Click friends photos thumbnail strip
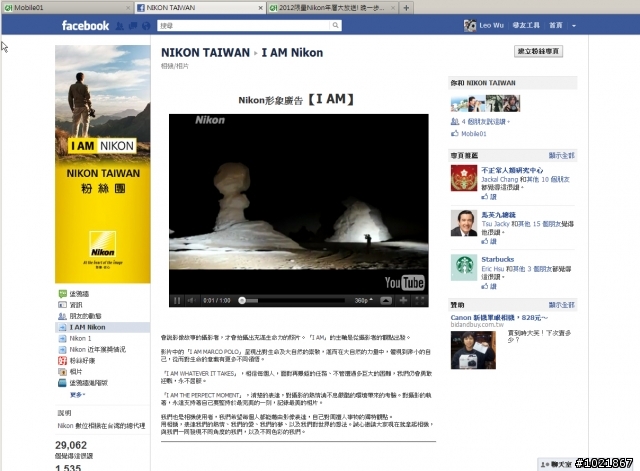This screenshot has width=640, height=471. point(485,103)
